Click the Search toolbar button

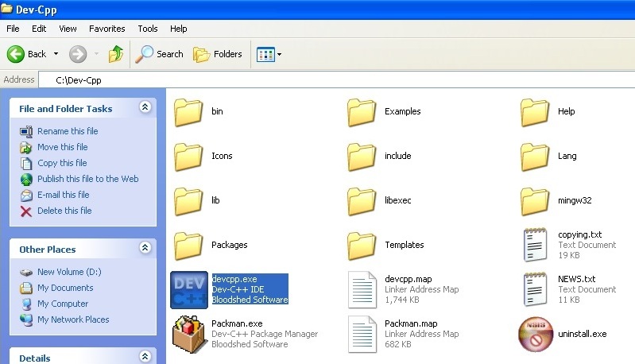159,54
